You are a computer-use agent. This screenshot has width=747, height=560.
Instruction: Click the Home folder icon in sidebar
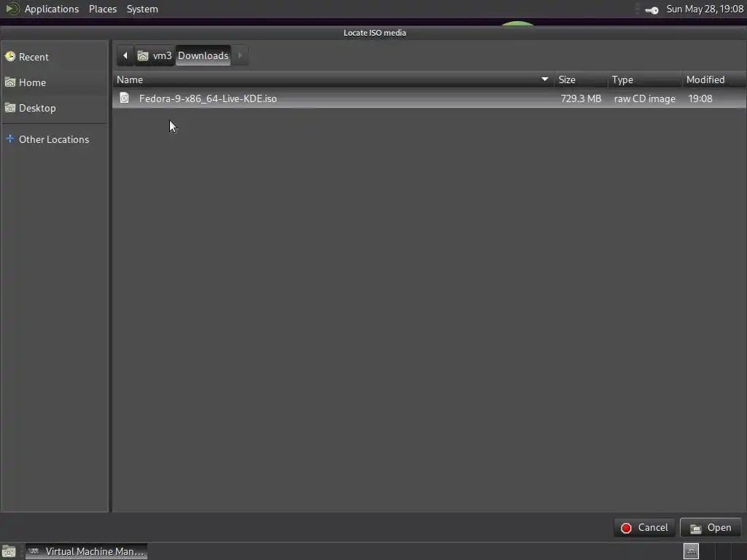pyautogui.click(x=10, y=82)
